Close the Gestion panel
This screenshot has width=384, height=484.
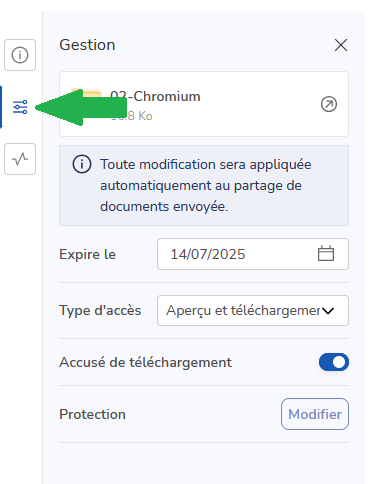[341, 45]
